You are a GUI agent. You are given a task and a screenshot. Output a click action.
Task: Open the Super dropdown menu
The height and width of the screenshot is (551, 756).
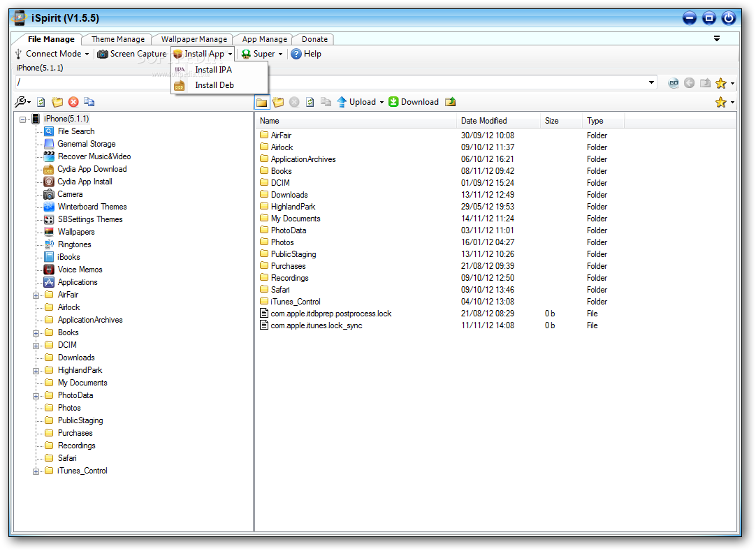(262, 54)
